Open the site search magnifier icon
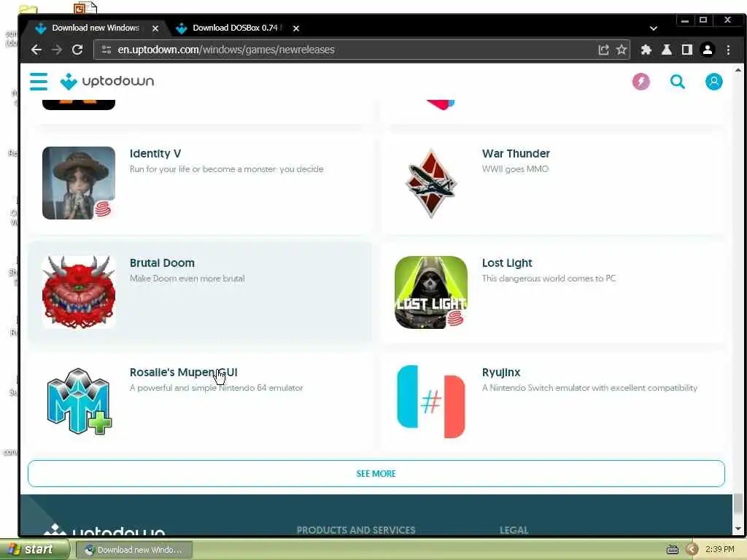Viewport: 747px width, 560px height. [677, 82]
